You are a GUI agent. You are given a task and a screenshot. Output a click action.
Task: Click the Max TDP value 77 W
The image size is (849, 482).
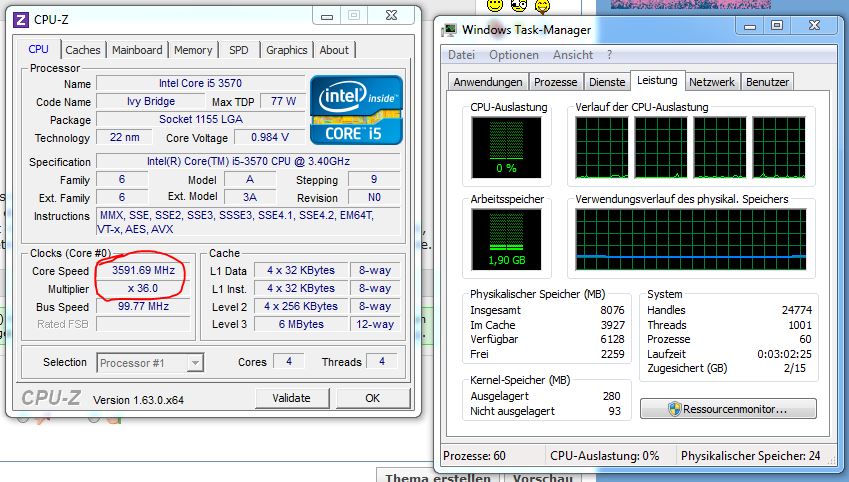point(283,101)
